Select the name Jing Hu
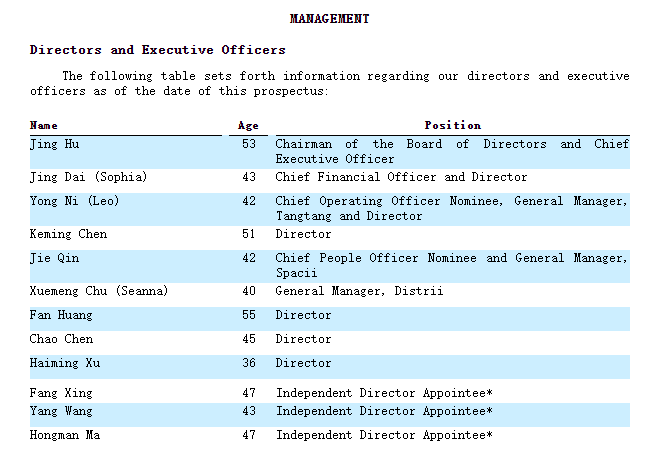Viewport: 658px width, 452px height. (x=55, y=144)
